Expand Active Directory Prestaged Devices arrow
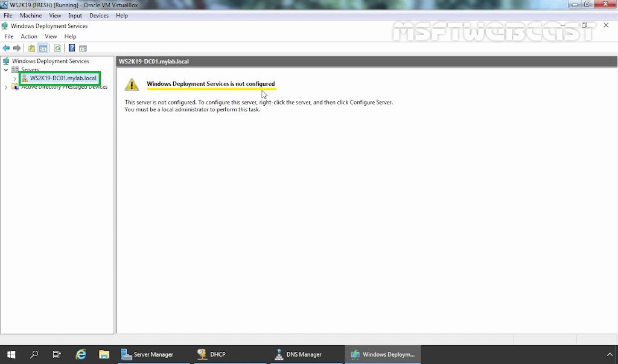 [x=6, y=87]
